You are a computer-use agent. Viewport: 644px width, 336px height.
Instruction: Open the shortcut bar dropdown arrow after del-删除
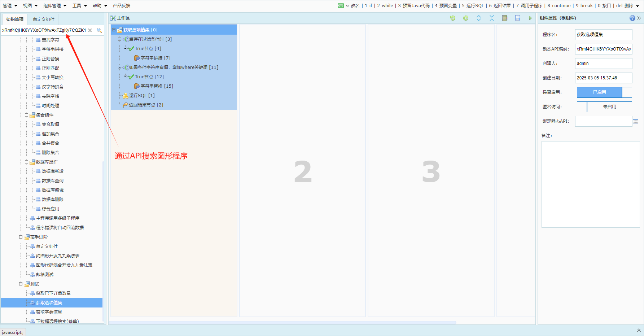coord(638,6)
